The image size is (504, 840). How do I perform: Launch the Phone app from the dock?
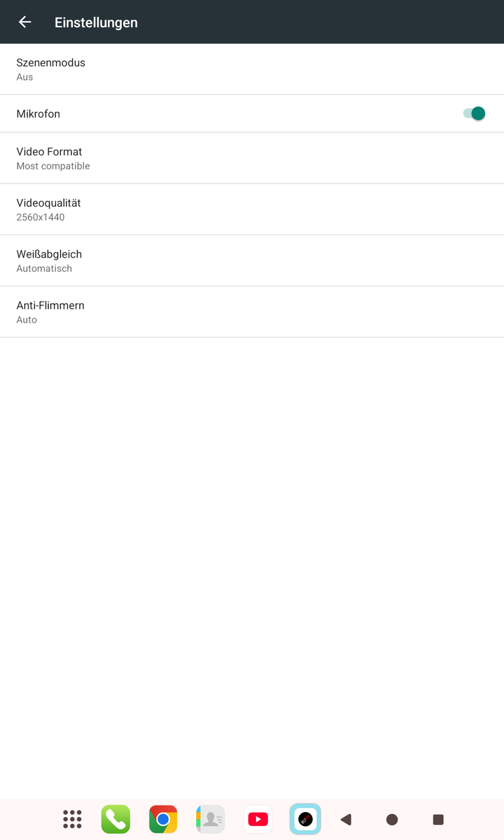point(115,819)
